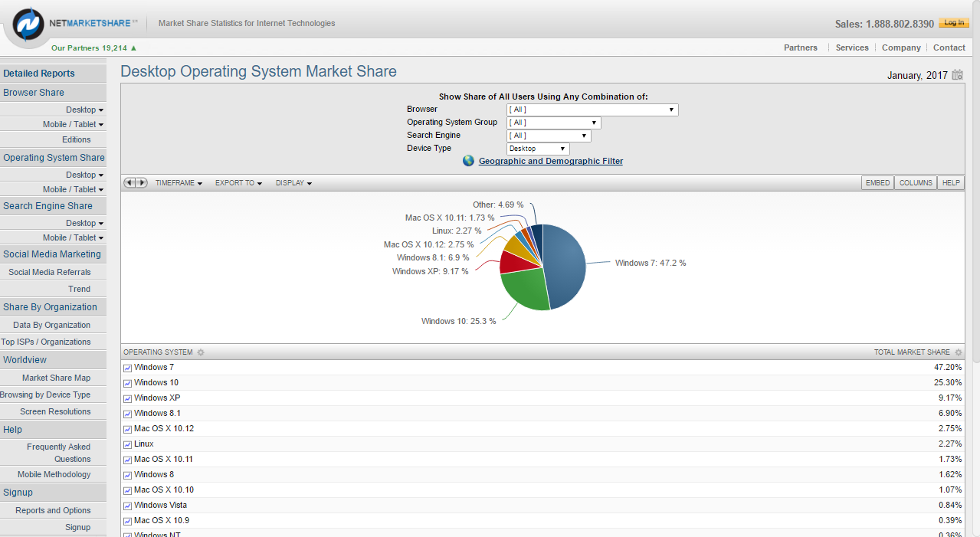
Task: Click the globe icon for geographic filter
Action: [x=469, y=161]
